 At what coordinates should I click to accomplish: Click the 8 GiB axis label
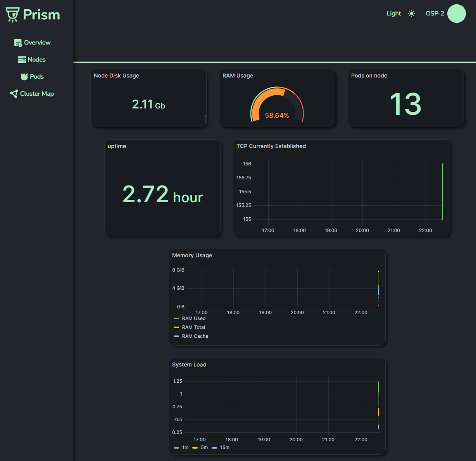tap(178, 270)
